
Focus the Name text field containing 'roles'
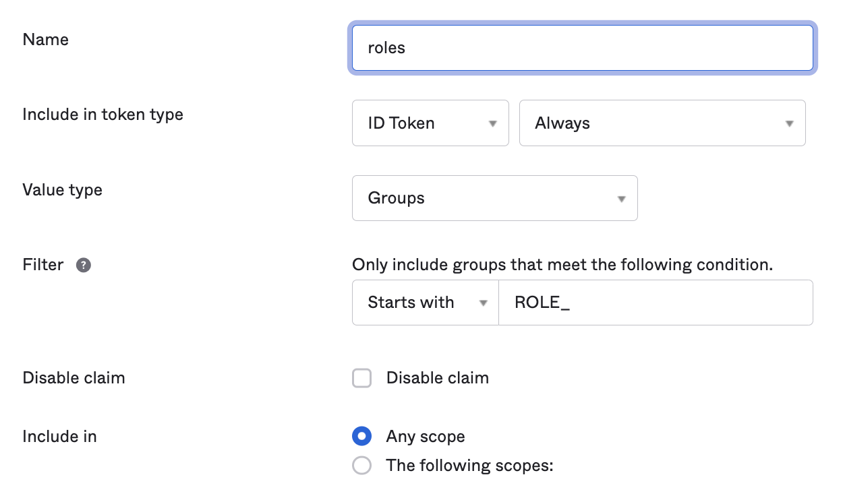(582, 48)
